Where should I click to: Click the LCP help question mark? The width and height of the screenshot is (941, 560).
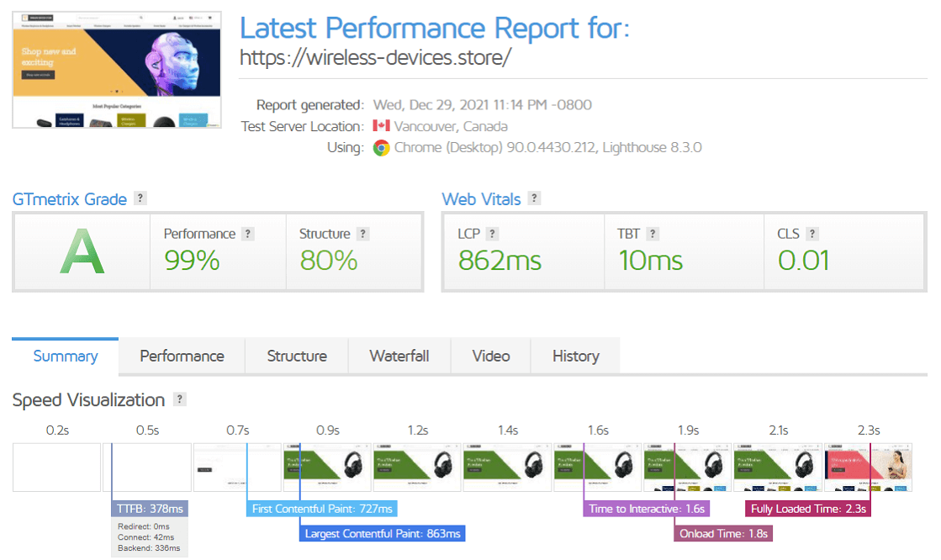(492, 235)
